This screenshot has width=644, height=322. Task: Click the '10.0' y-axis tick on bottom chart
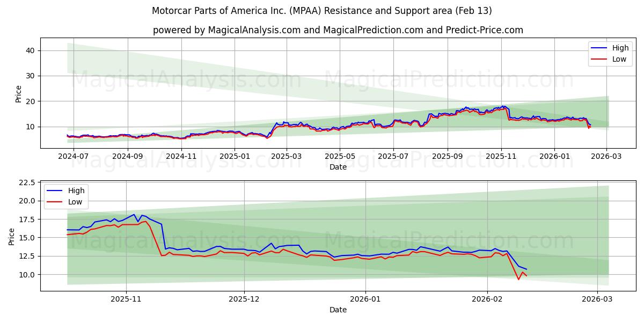pos(28,274)
